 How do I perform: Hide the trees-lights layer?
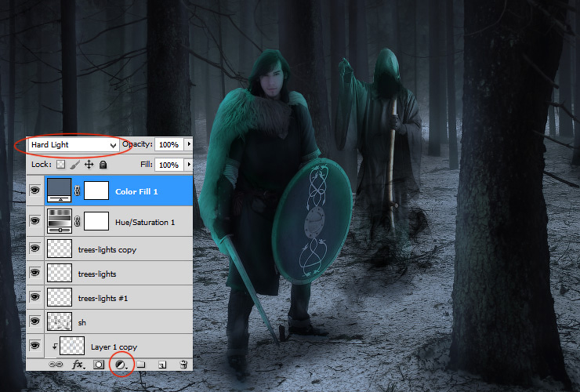click(34, 272)
